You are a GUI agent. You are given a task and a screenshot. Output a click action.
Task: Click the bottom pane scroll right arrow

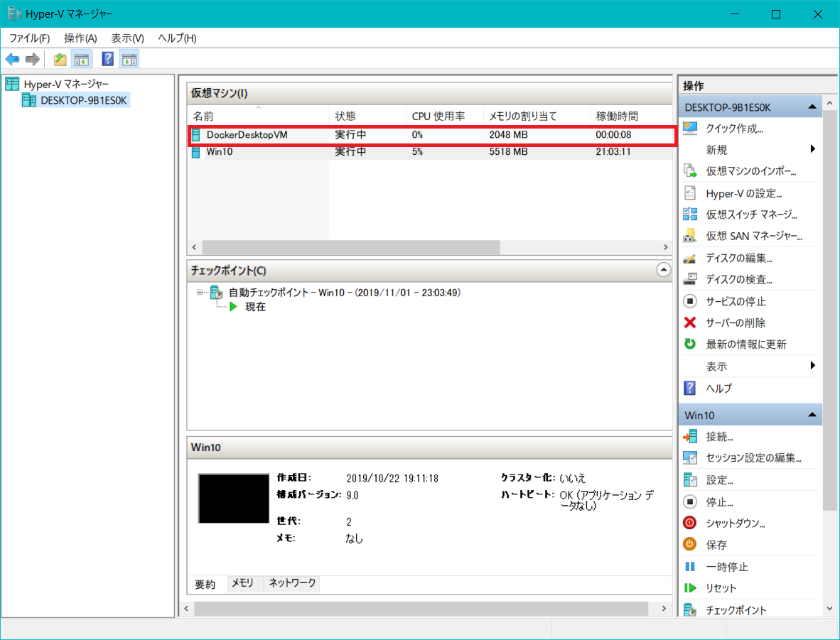(x=664, y=609)
